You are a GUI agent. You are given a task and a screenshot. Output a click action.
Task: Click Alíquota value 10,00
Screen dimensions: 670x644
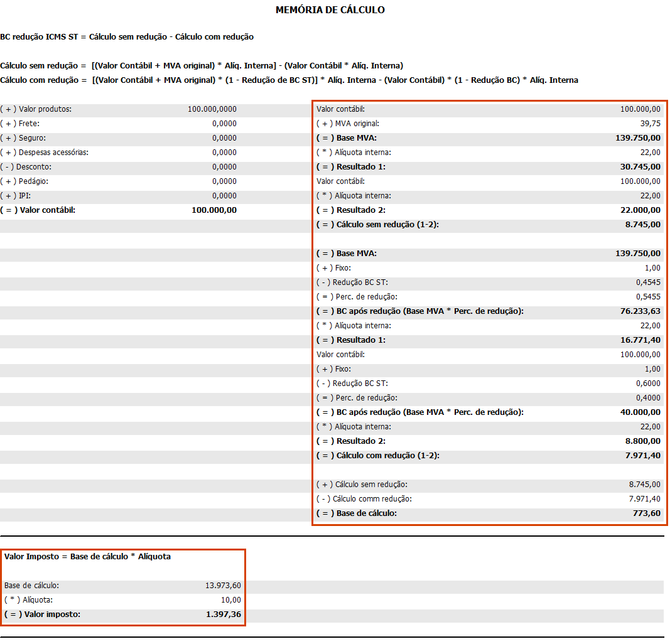(230, 600)
